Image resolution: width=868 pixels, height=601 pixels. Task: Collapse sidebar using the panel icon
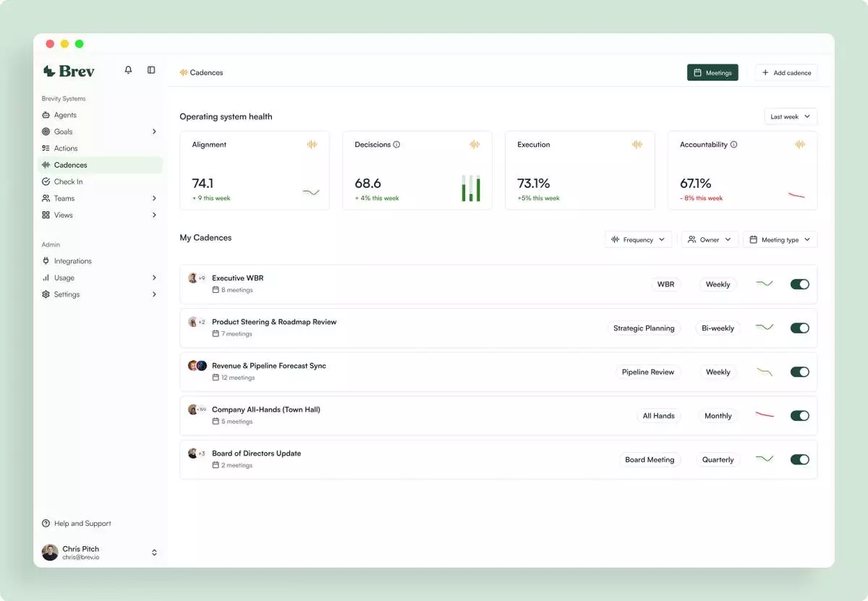(x=151, y=70)
